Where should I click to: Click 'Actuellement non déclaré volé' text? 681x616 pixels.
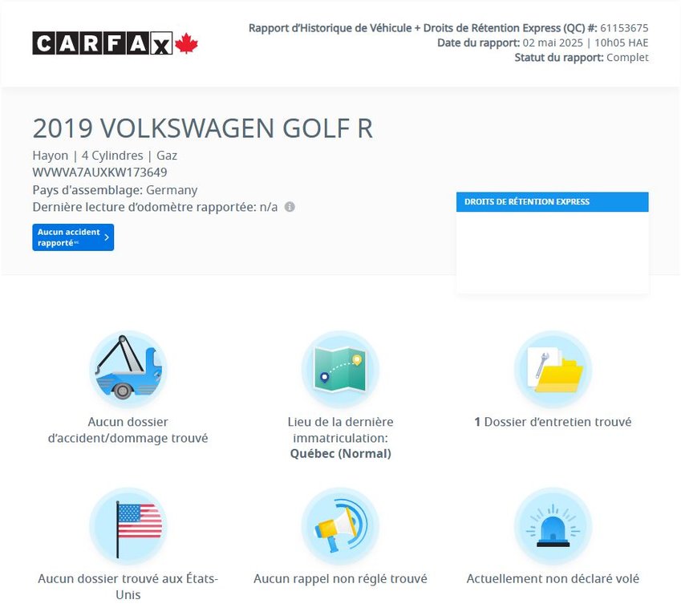[553, 578]
